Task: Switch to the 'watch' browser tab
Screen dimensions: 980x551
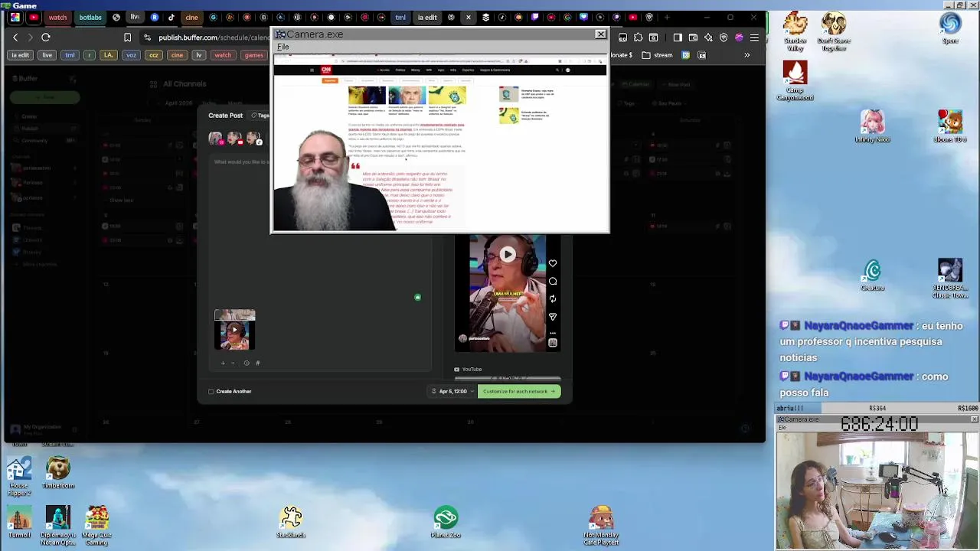Action: click(58, 17)
